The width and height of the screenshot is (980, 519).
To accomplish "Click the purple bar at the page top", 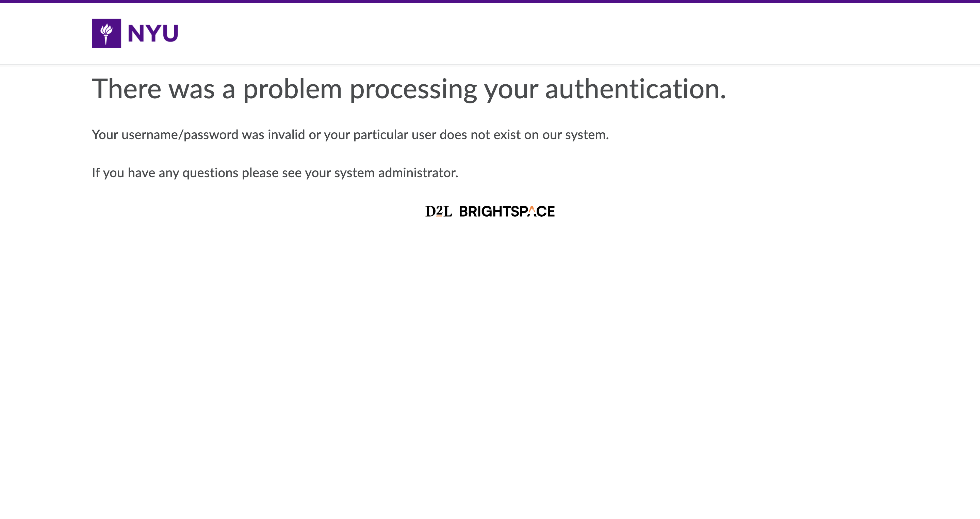I will click(x=490, y=1).
